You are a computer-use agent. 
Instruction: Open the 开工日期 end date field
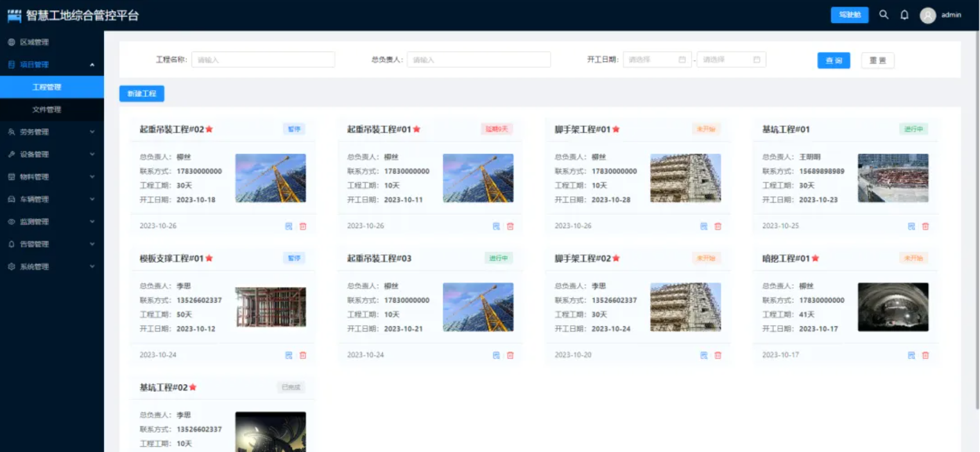click(x=732, y=60)
